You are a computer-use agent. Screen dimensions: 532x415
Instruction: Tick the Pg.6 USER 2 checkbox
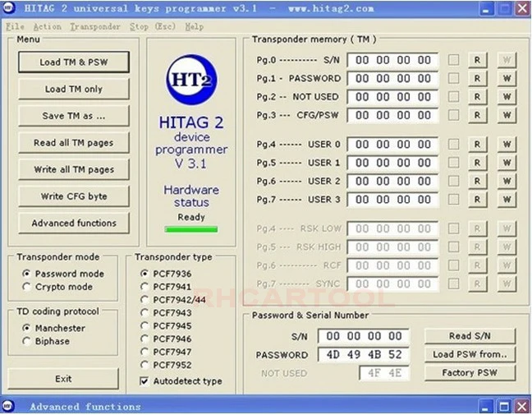click(x=454, y=181)
